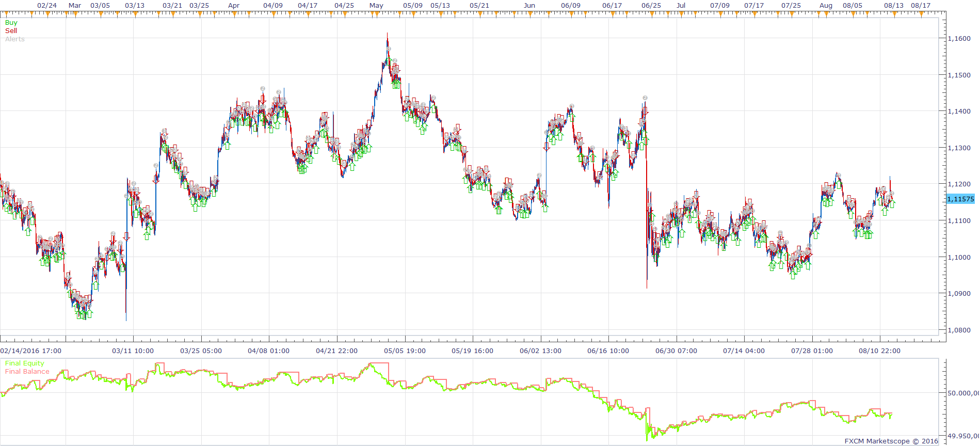Viewport: 980px width, 446px height.
Task: Click the Sell legend label
Action: 11,31
